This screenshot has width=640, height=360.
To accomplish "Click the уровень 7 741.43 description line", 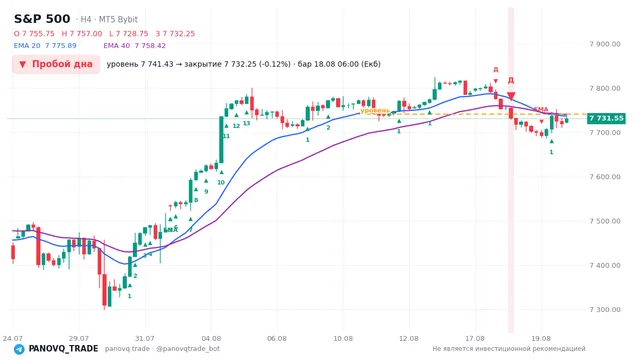I will click(x=244, y=64).
